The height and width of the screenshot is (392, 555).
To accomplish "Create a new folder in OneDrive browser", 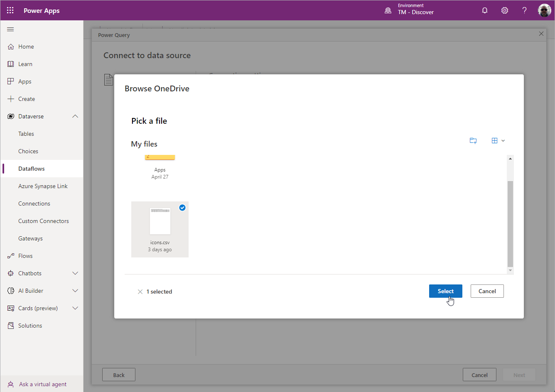I will tap(473, 141).
